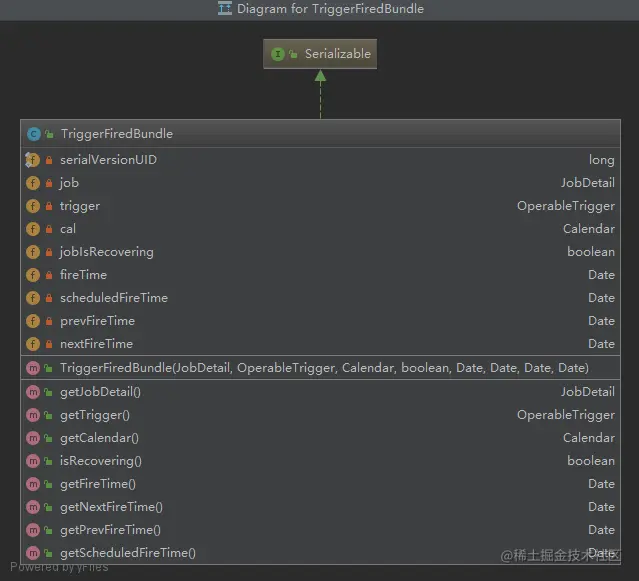Select the getCalendar() method
The height and width of the screenshot is (581, 639).
tap(99, 438)
